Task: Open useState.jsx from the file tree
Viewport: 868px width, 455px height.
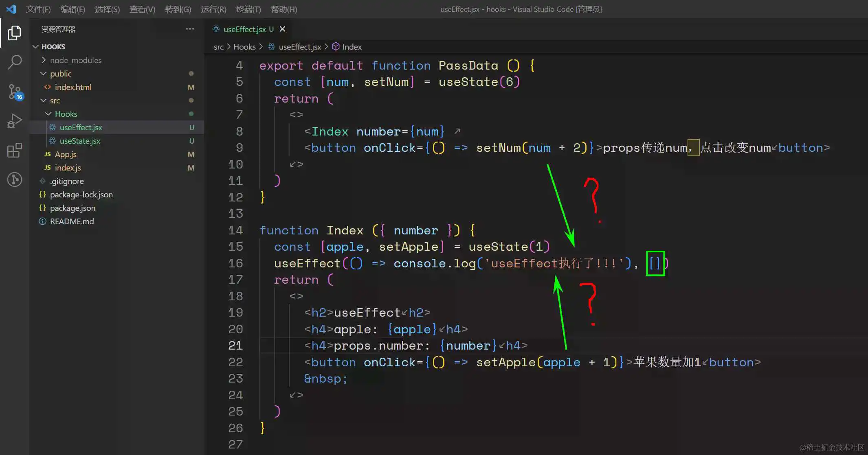Action: click(x=80, y=141)
